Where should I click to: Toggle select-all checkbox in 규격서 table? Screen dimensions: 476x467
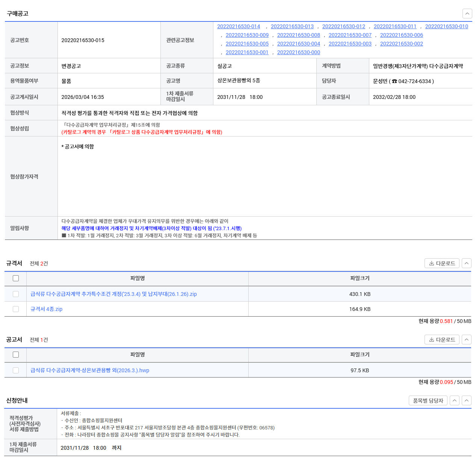(x=16, y=278)
